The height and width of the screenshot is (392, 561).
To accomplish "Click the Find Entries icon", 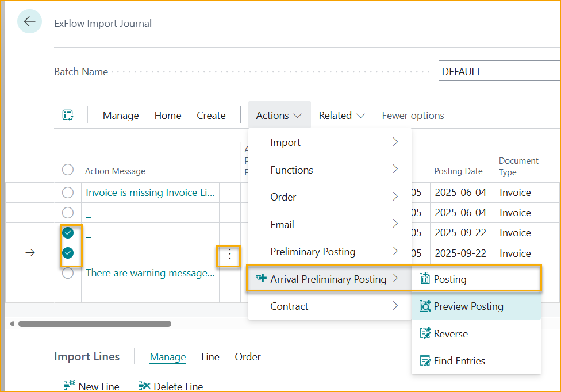I will (x=425, y=361).
